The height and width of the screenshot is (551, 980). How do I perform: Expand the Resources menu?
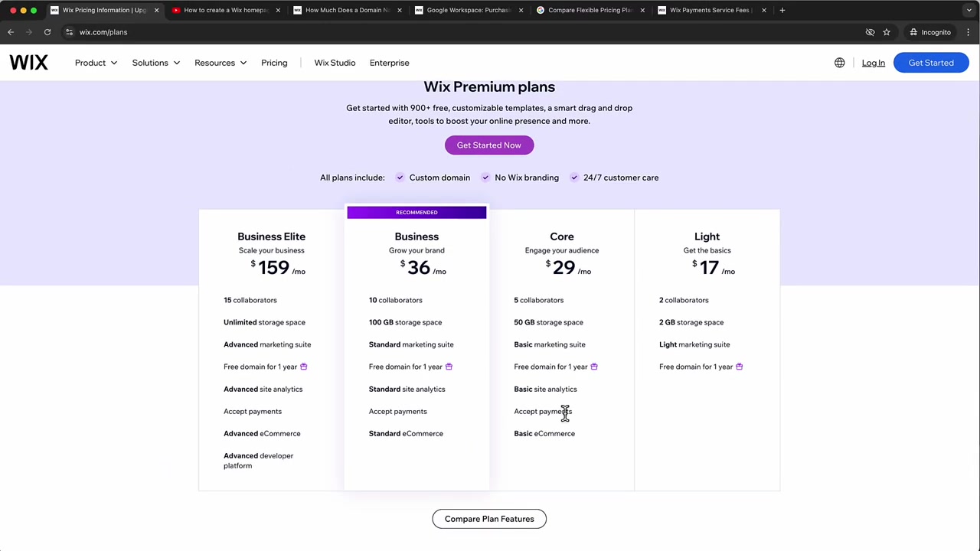(x=220, y=63)
